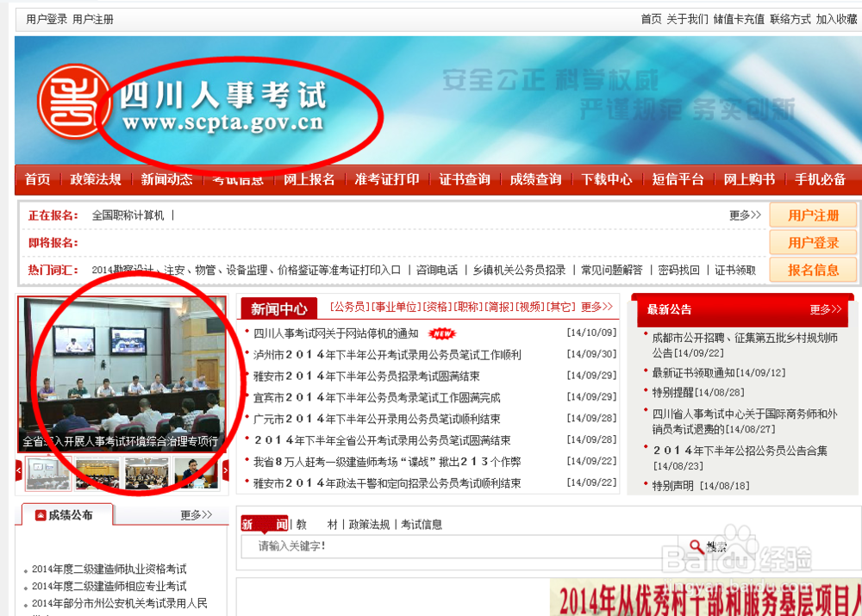The width and height of the screenshot is (862, 616).
Task: Open 四川人事考试网关于网站停机的通知
Action: pos(336,333)
